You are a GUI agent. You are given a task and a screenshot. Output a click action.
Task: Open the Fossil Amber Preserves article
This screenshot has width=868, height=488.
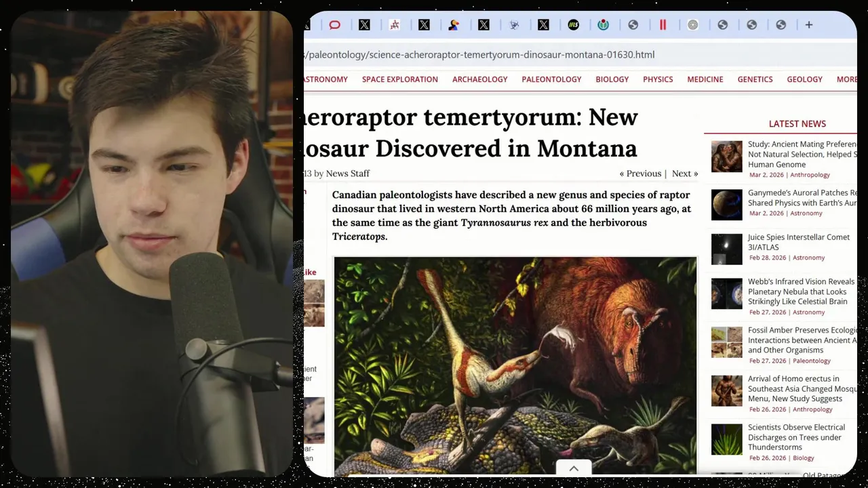(802, 340)
